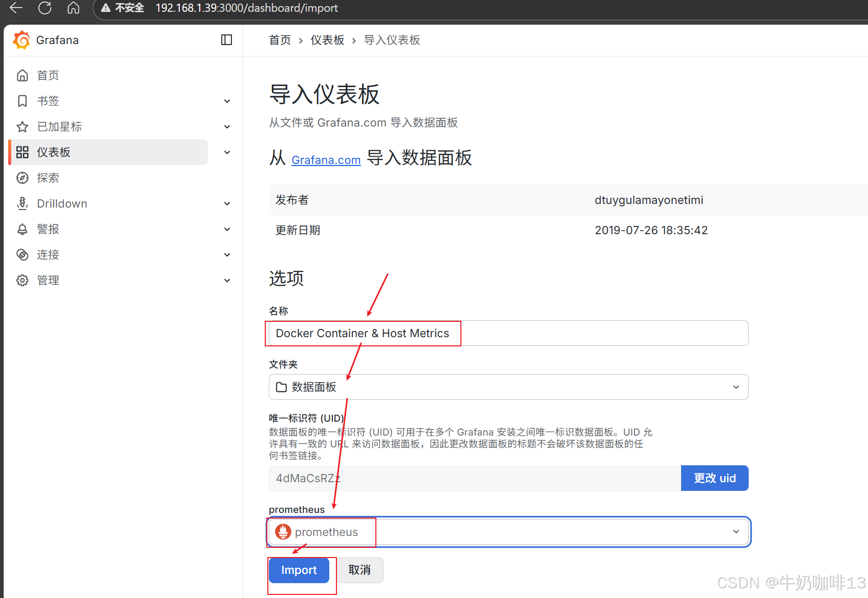The height and width of the screenshot is (598, 868).
Task: Click the 更新日期 label
Action: click(298, 230)
